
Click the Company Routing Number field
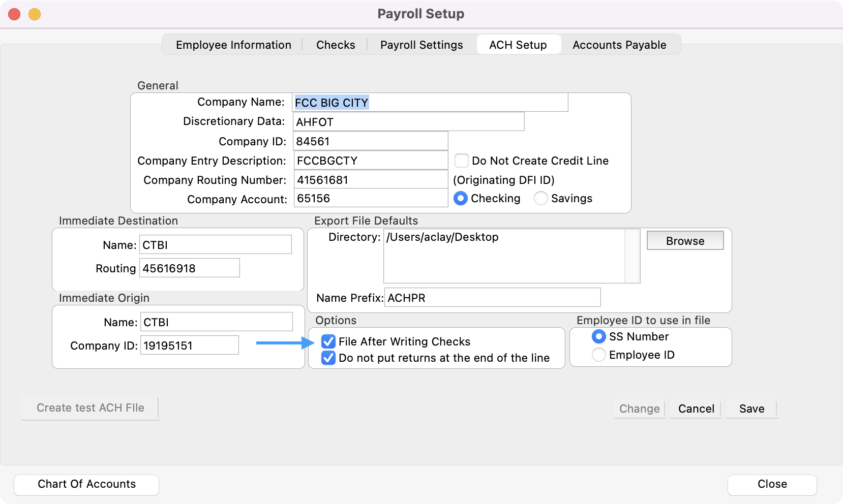[x=371, y=180]
